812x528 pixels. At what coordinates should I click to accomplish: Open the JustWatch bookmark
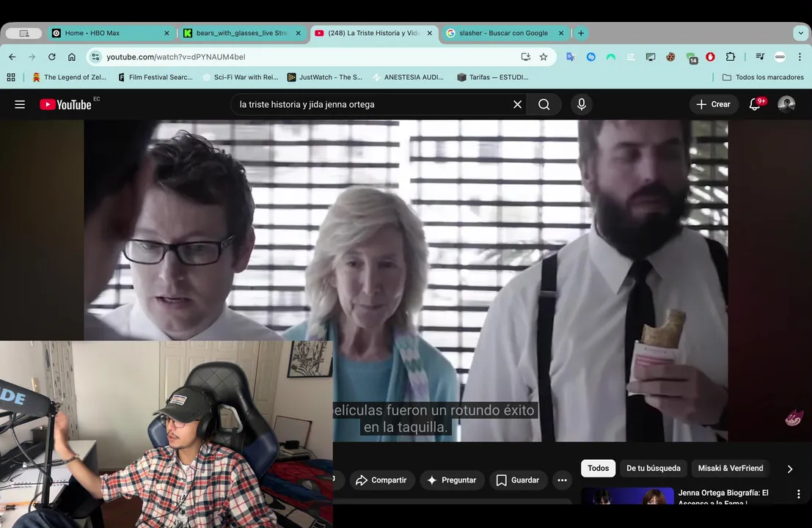(325, 77)
